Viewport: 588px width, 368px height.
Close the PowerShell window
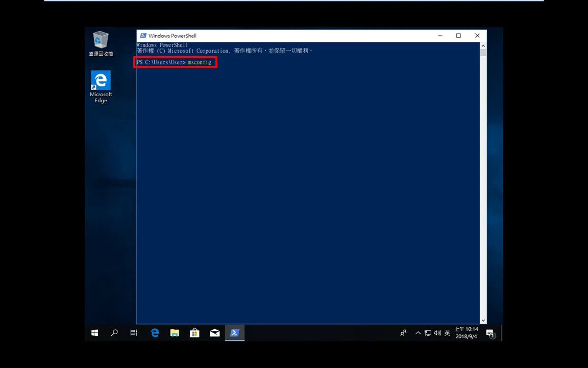[477, 36]
